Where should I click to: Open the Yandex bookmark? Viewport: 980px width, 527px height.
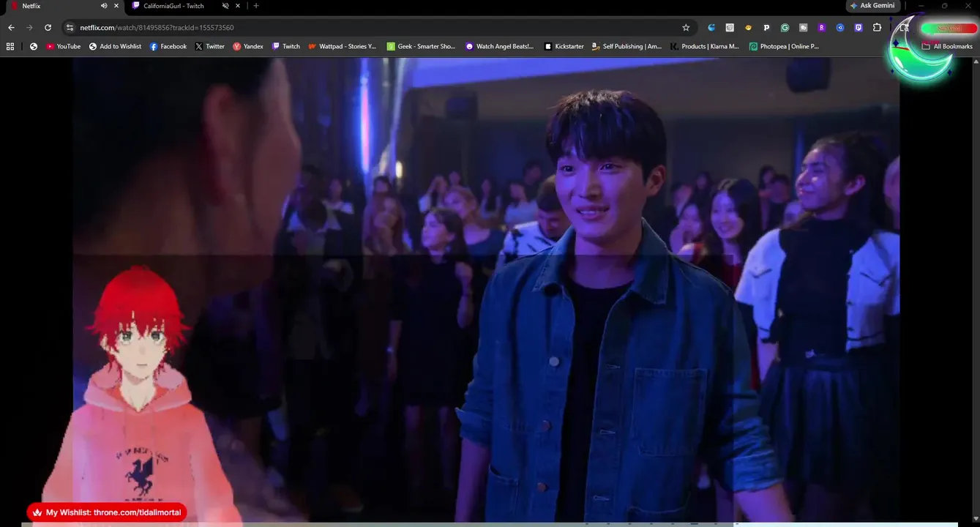click(x=248, y=46)
